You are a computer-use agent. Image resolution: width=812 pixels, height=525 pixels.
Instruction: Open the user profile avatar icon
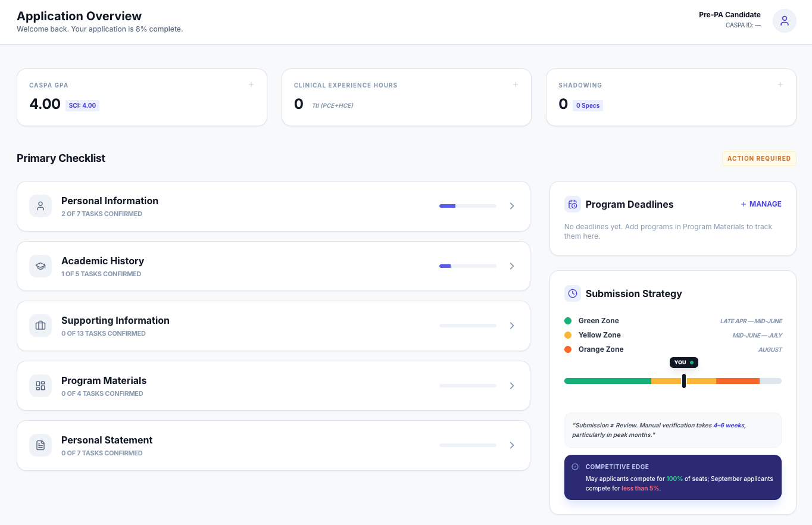click(784, 21)
